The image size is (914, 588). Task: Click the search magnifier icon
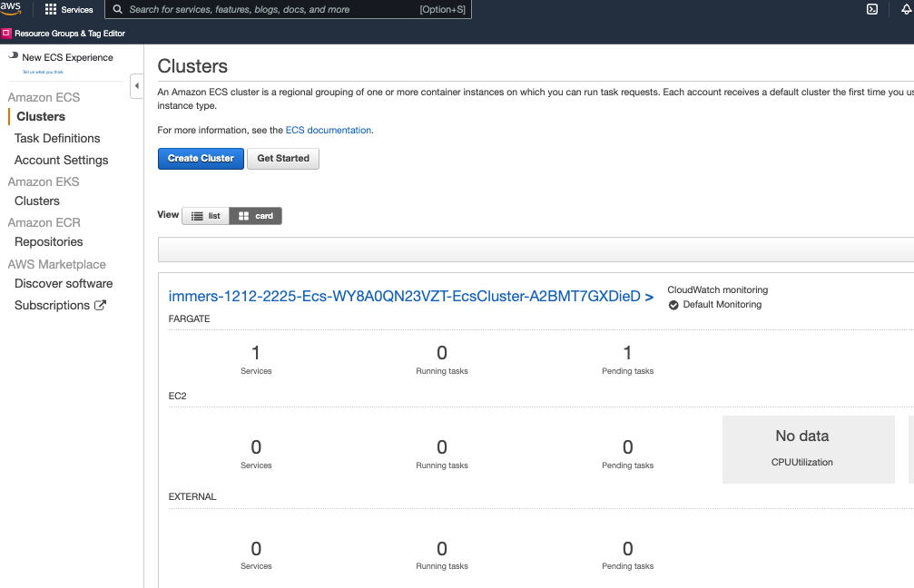117,9
